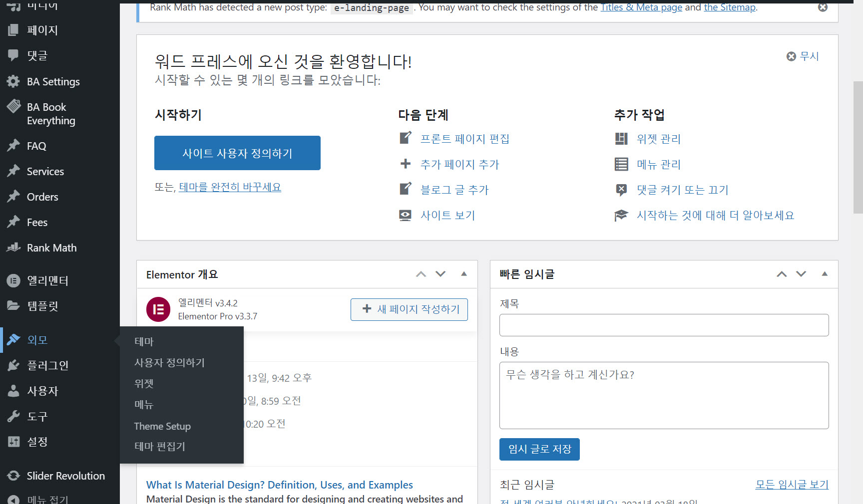This screenshot has height=504, width=863.
Task: Click the Users person icon
Action: click(13, 391)
